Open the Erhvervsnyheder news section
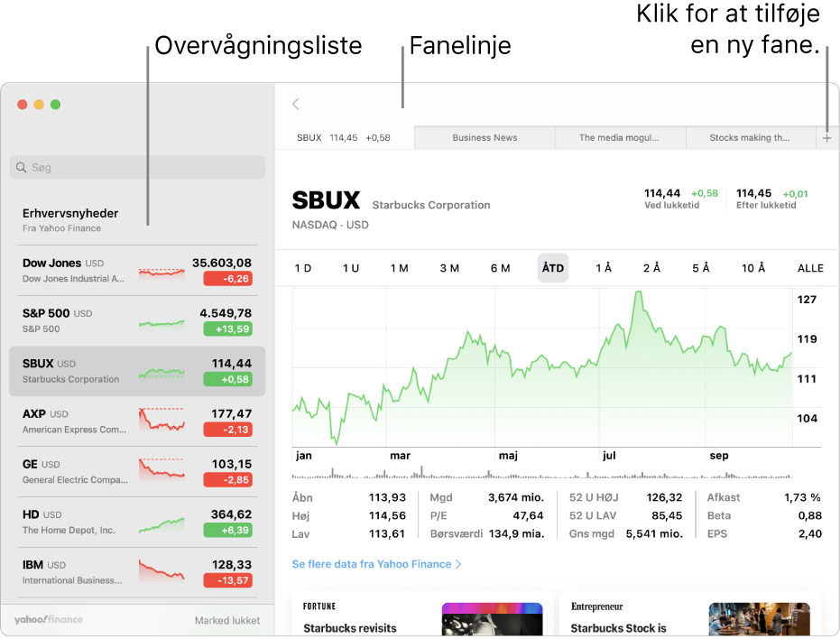 [135, 219]
